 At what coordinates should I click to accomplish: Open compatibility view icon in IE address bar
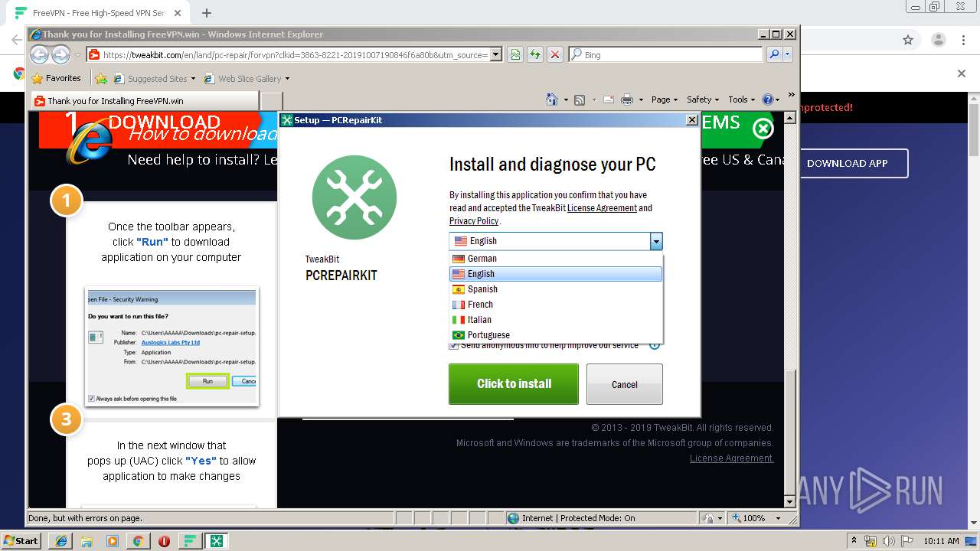click(515, 55)
